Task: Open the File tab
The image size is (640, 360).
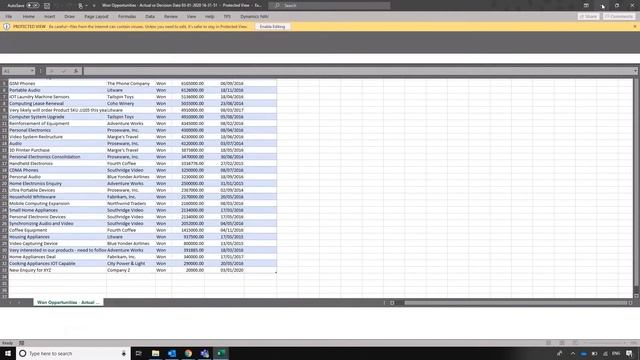Action: tap(9, 16)
